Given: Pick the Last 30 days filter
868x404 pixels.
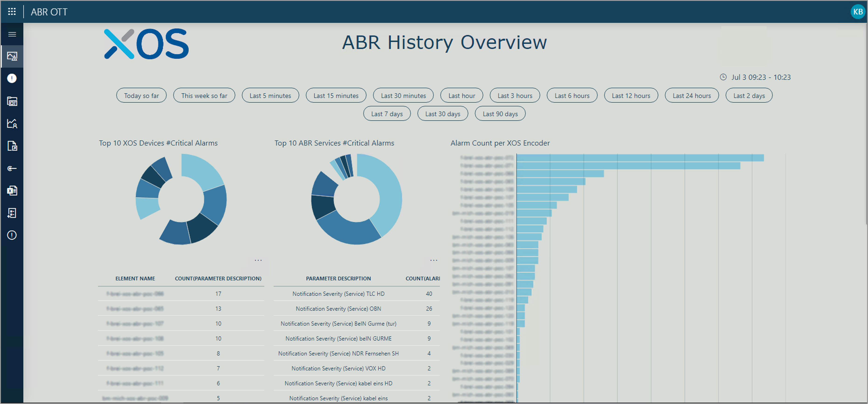Looking at the screenshot, I should (x=443, y=114).
